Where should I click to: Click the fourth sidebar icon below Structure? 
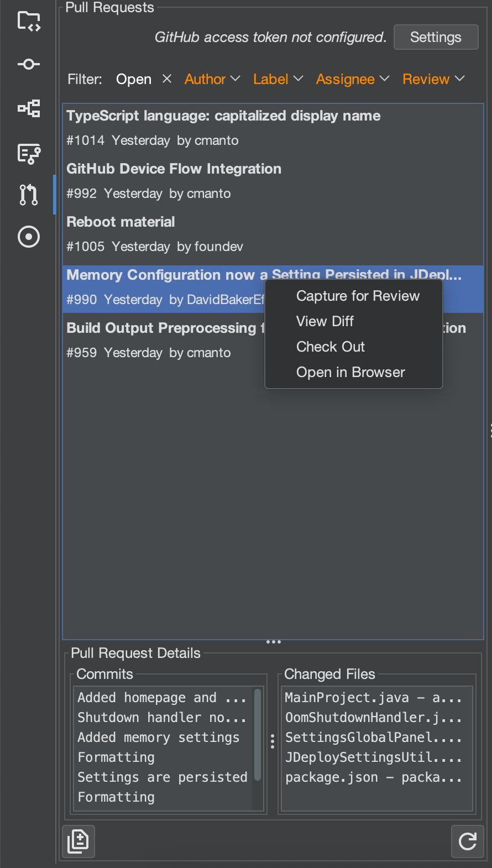(x=29, y=153)
